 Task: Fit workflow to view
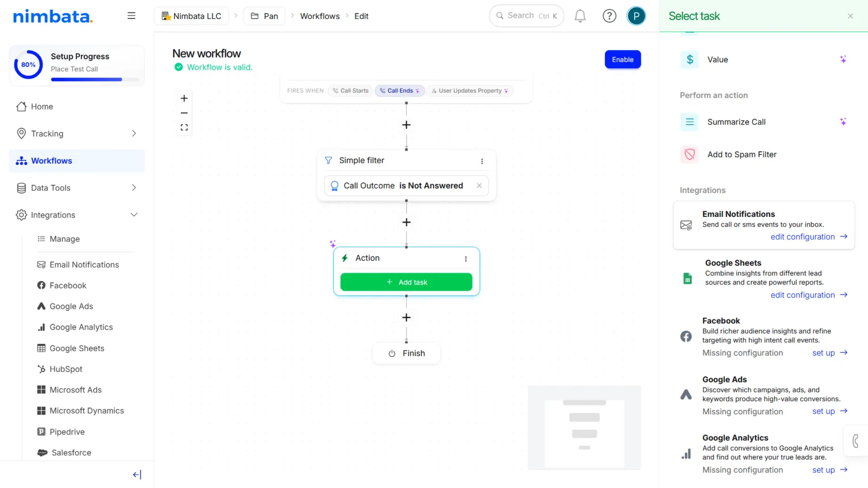click(x=184, y=127)
